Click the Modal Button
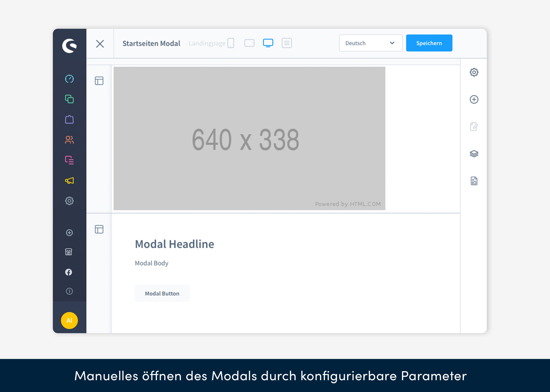550x392 pixels. point(162,293)
